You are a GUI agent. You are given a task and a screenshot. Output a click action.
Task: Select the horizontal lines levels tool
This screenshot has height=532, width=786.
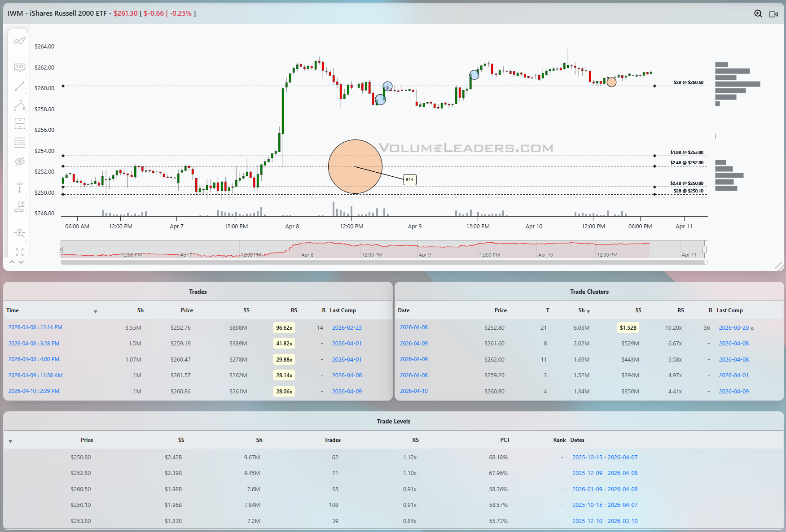click(x=20, y=143)
